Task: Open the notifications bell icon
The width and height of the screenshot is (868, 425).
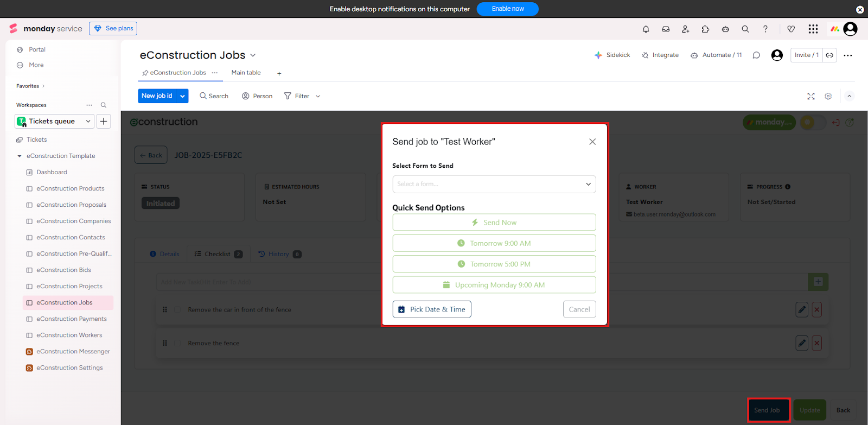Action: click(x=646, y=29)
